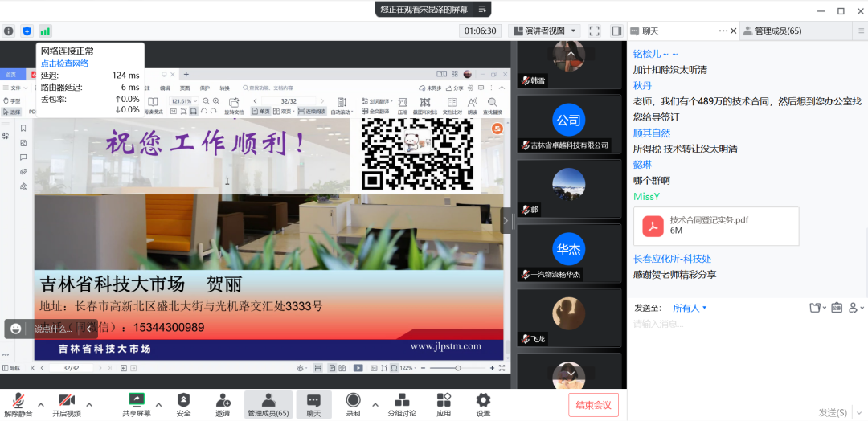Open meeting info icon at top left
Viewport: 868px width, 421px height.
9,31
